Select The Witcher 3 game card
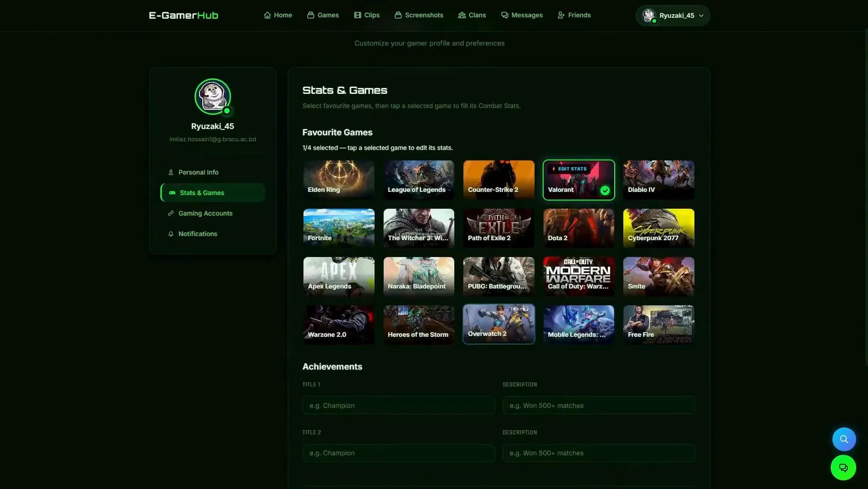 tap(419, 228)
